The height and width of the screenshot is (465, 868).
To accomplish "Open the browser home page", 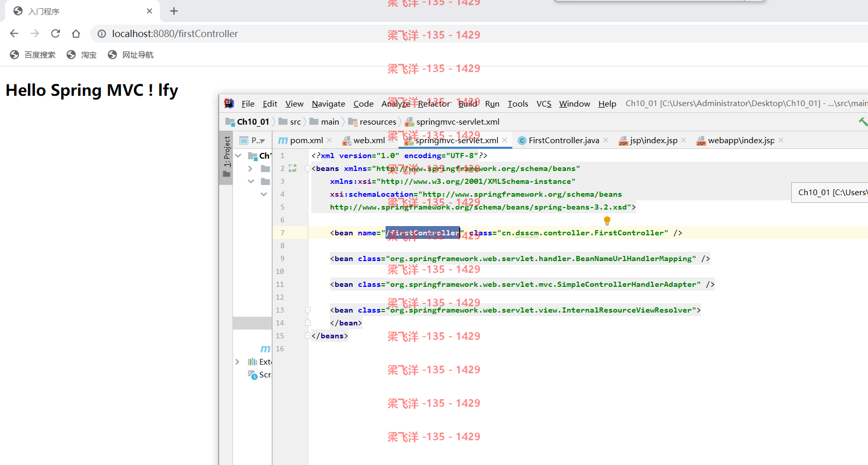I will 76,33.
